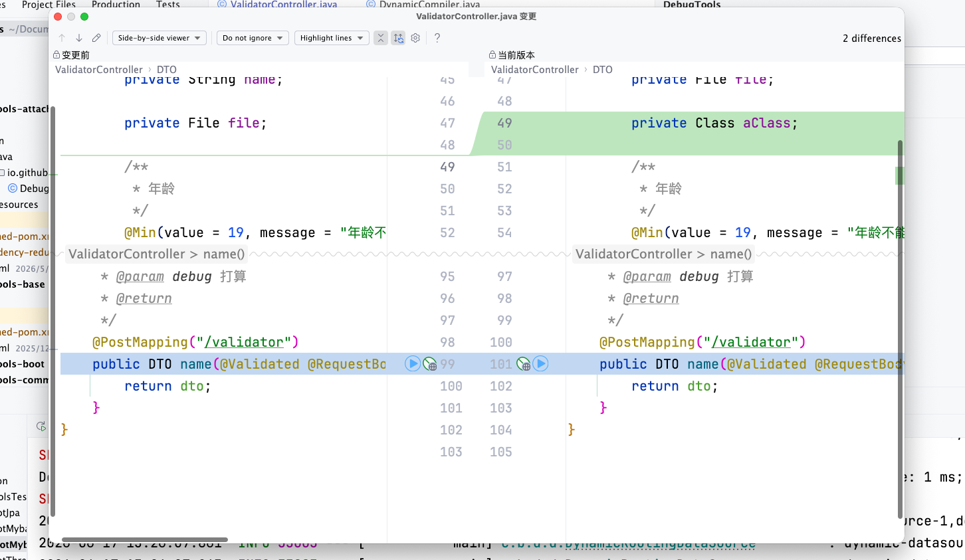
Task: Open diff settings gear icon
Action: pos(415,38)
